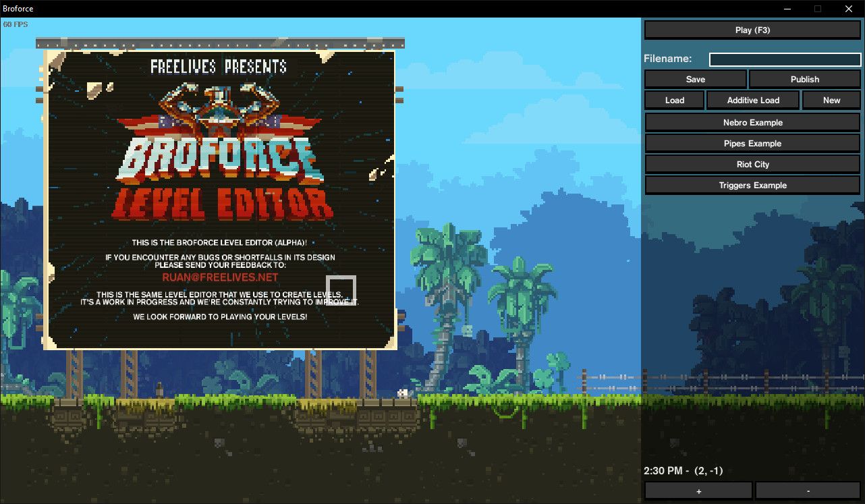Click the Filename label

[x=668, y=59]
